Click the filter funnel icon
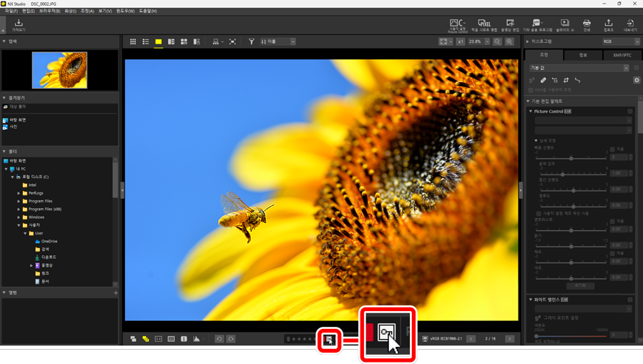Viewport: 643px width, 364px height. point(251,42)
